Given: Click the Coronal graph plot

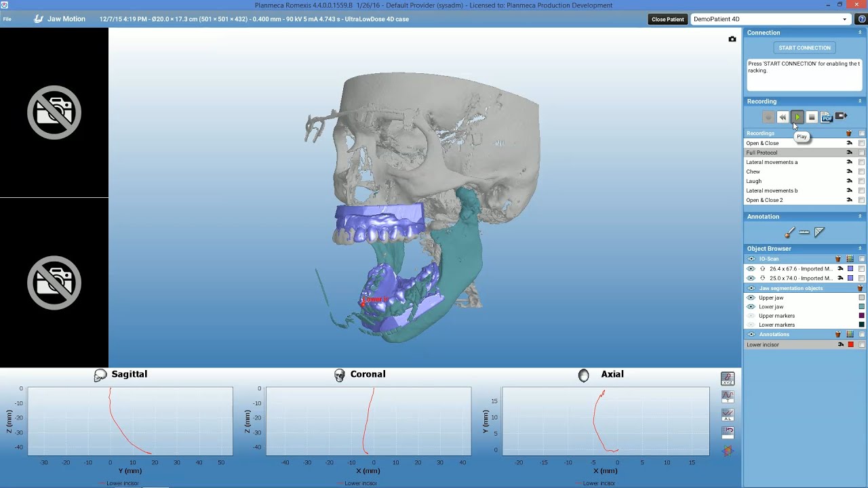Looking at the screenshot, I should click(368, 421).
